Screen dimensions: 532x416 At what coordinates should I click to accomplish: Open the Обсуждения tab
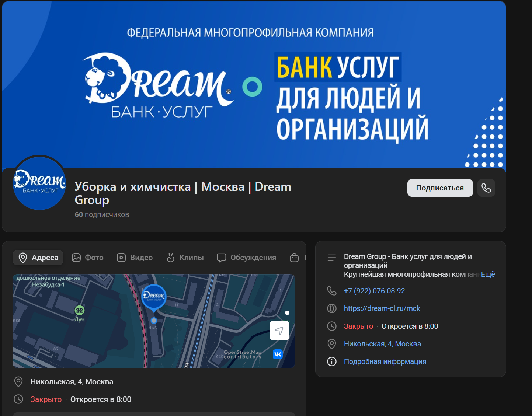[246, 258]
